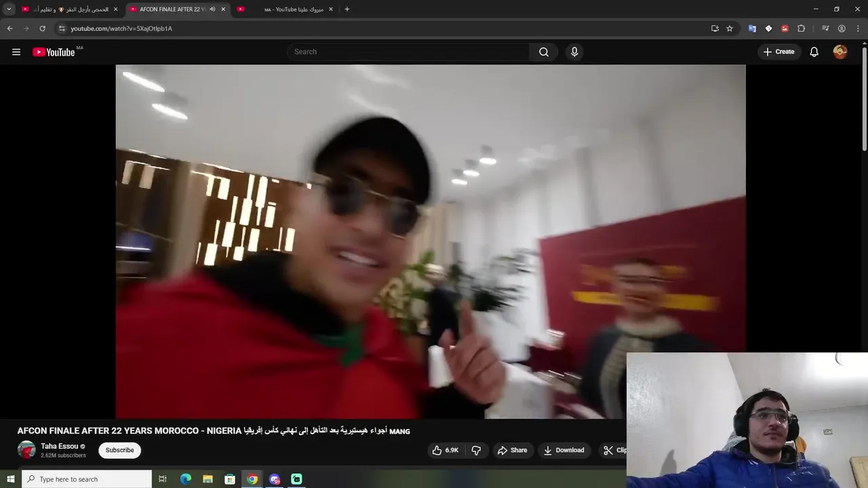This screenshot has height=488, width=868.
Task: Open the purple chat app on taskbar
Action: point(275,479)
